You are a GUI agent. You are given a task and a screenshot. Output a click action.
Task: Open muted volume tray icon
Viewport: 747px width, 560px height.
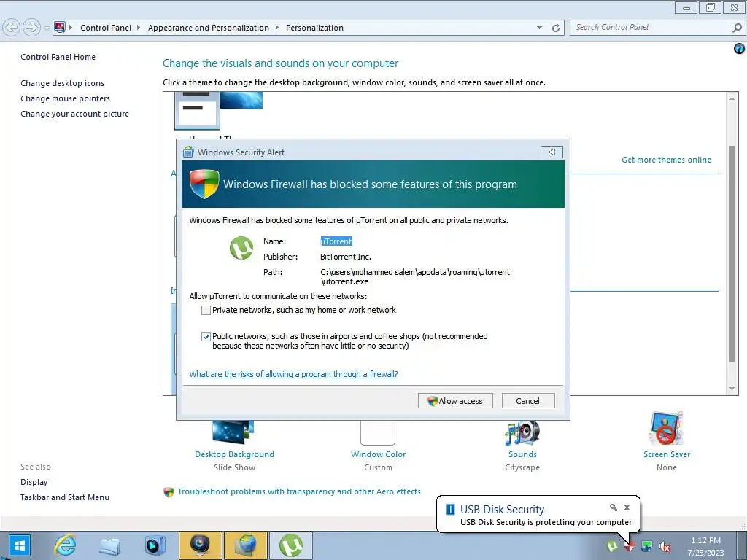tap(665, 546)
